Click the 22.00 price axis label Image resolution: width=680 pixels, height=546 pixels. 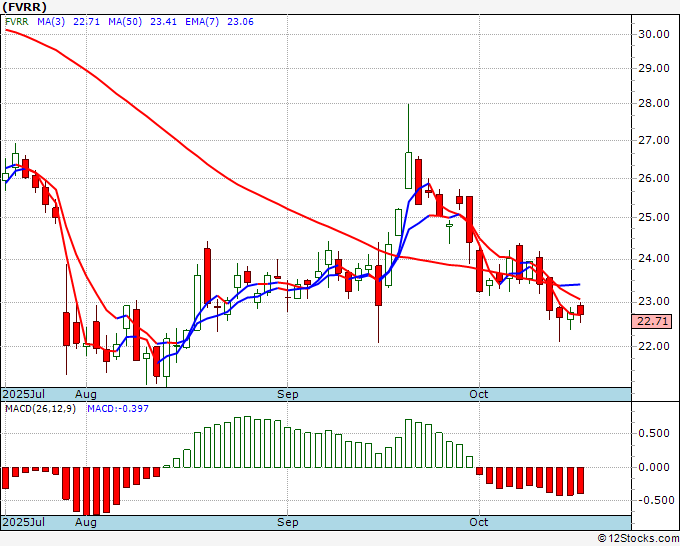point(654,346)
